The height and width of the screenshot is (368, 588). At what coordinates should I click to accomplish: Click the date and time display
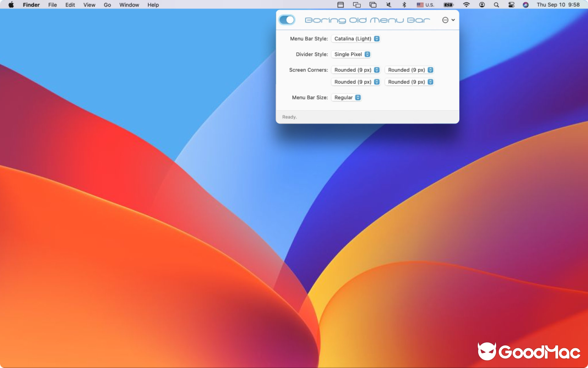click(x=558, y=5)
